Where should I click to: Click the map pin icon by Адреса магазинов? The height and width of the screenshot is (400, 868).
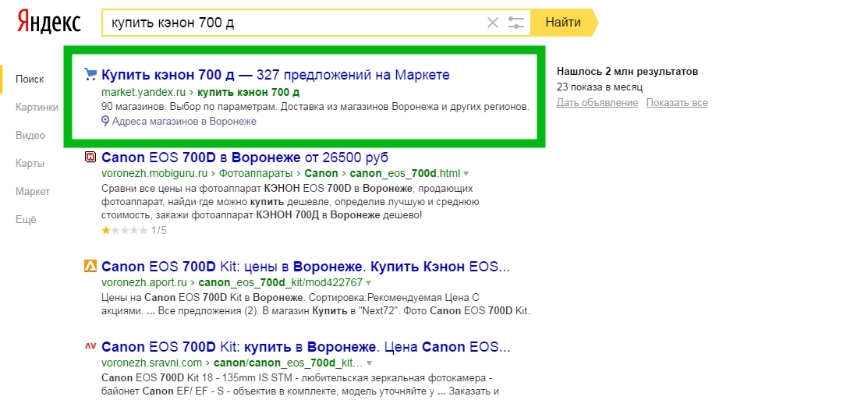(x=106, y=121)
